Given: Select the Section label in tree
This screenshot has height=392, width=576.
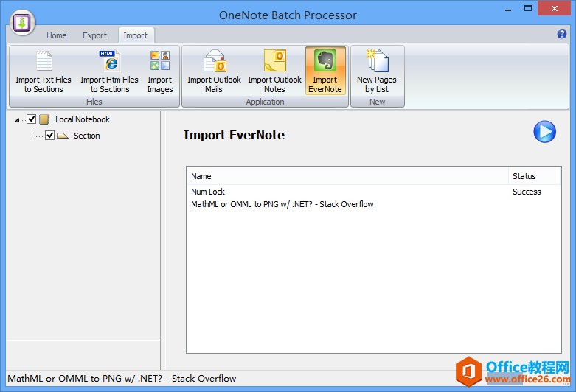Looking at the screenshot, I should [x=87, y=136].
